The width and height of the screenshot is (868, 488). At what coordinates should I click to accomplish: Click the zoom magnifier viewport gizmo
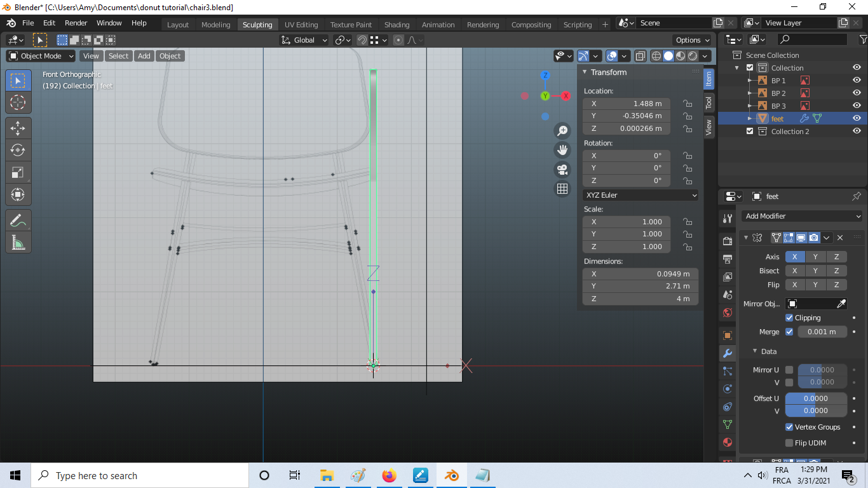(562, 131)
